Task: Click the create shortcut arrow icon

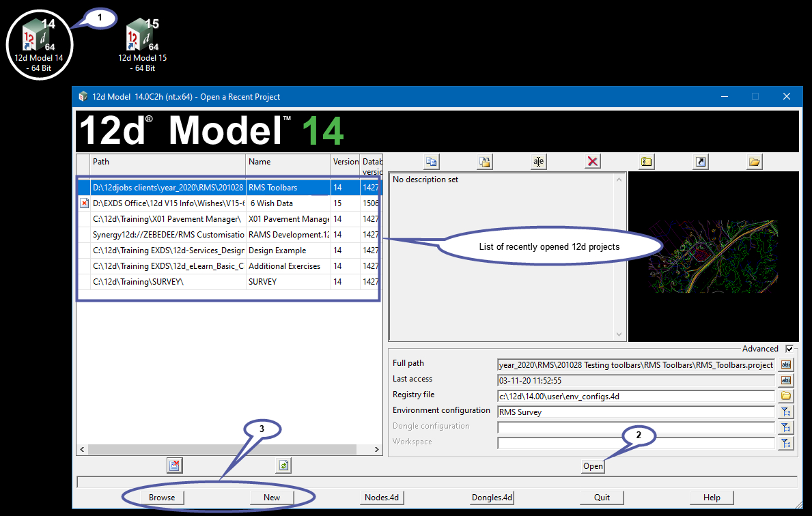Action: click(x=700, y=162)
